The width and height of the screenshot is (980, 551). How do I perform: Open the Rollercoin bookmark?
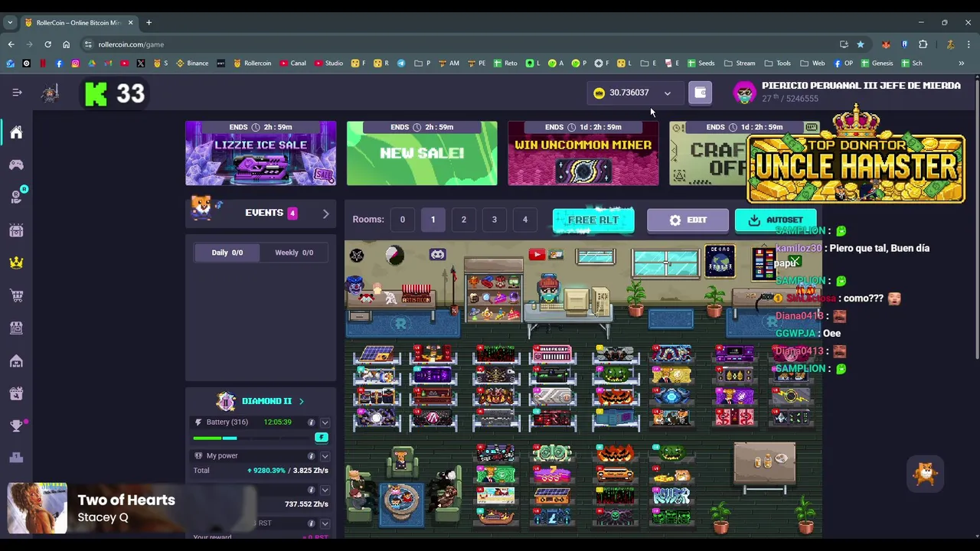pos(253,64)
